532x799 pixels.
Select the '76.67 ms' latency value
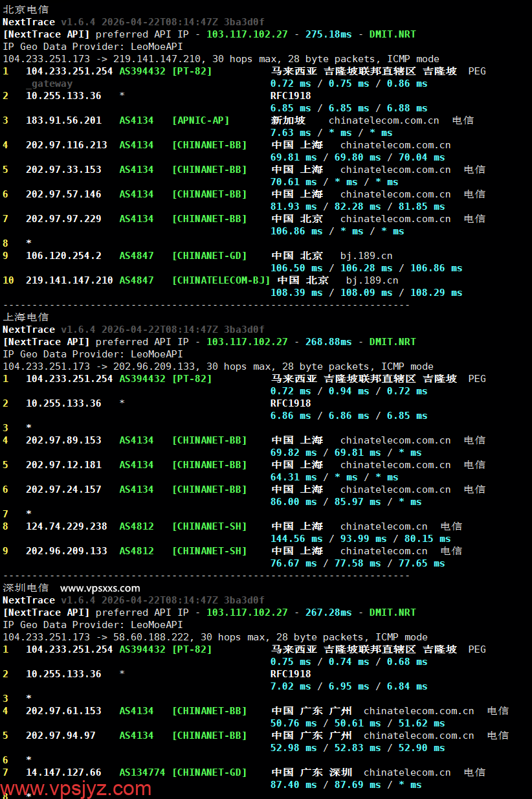[294, 563]
